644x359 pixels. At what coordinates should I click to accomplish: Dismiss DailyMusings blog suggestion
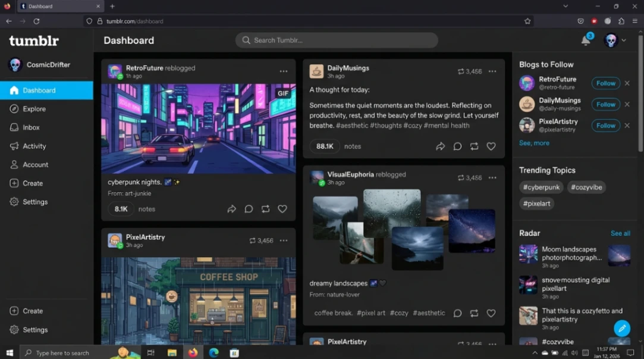(x=627, y=104)
